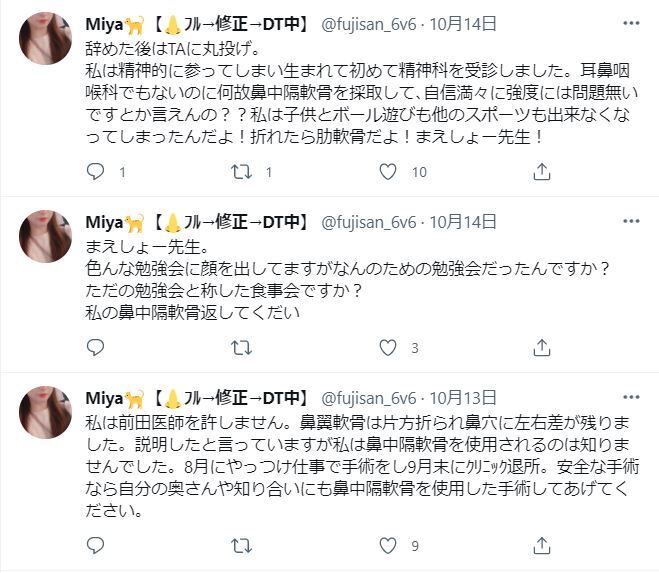Reply to the tweet about 勉強会
The image size is (659, 573).
(x=95, y=347)
